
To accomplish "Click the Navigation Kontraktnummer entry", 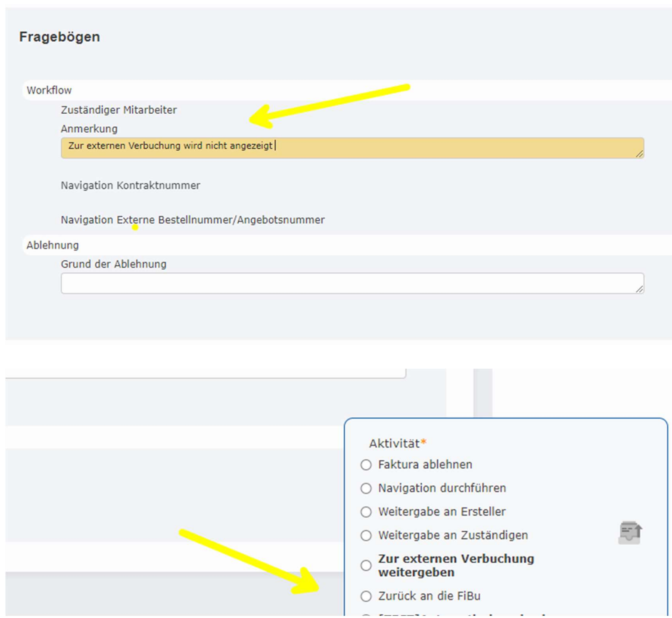I will click(x=130, y=186).
